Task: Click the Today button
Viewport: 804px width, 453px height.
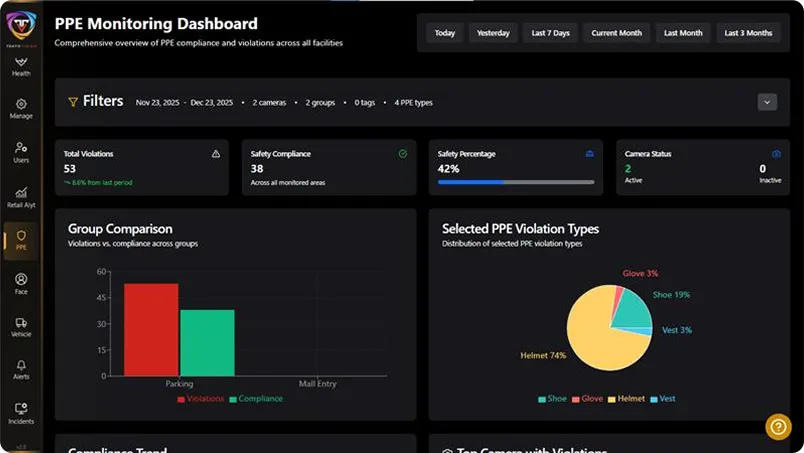Action: pyautogui.click(x=445, y=33)
